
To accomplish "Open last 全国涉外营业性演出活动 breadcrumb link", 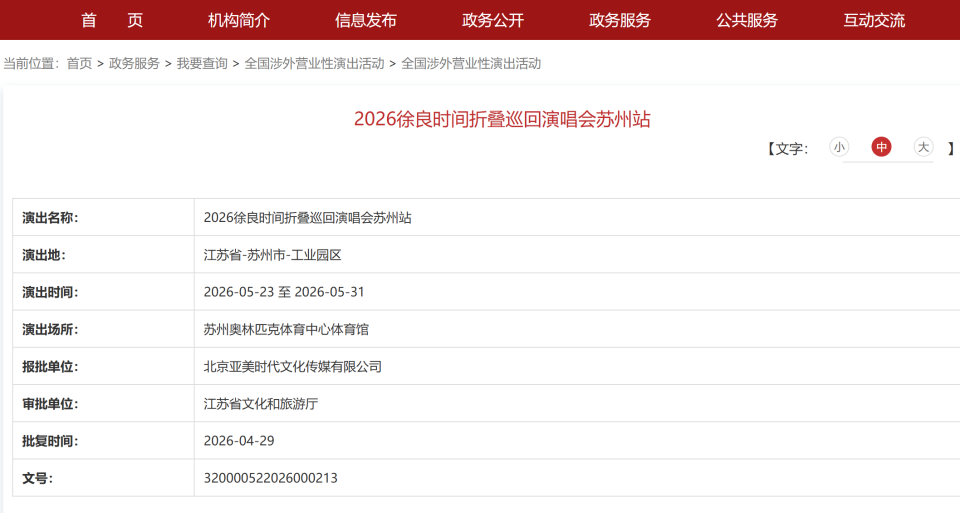I will (471, 64).
